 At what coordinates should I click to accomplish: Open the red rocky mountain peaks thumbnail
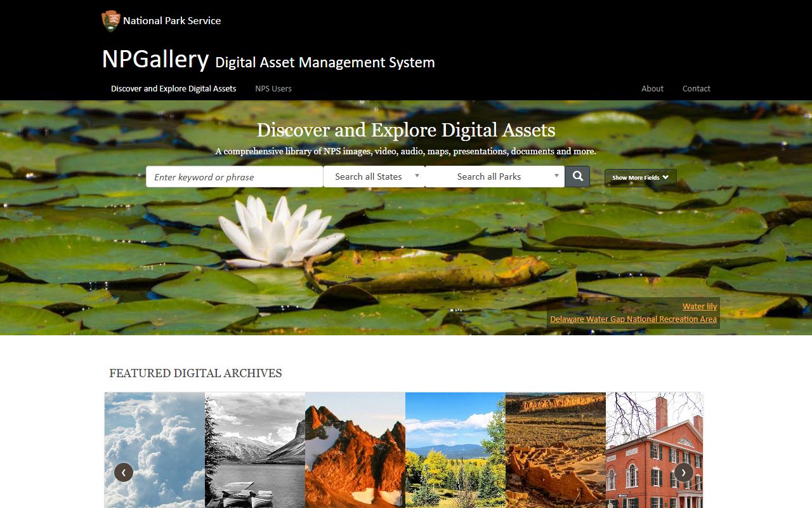coord(355,450)
